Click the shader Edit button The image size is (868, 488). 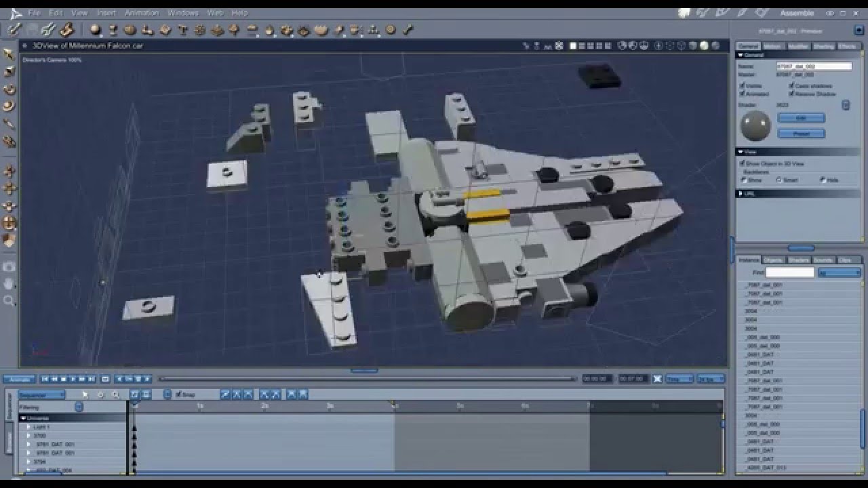[x=801, y=118]
